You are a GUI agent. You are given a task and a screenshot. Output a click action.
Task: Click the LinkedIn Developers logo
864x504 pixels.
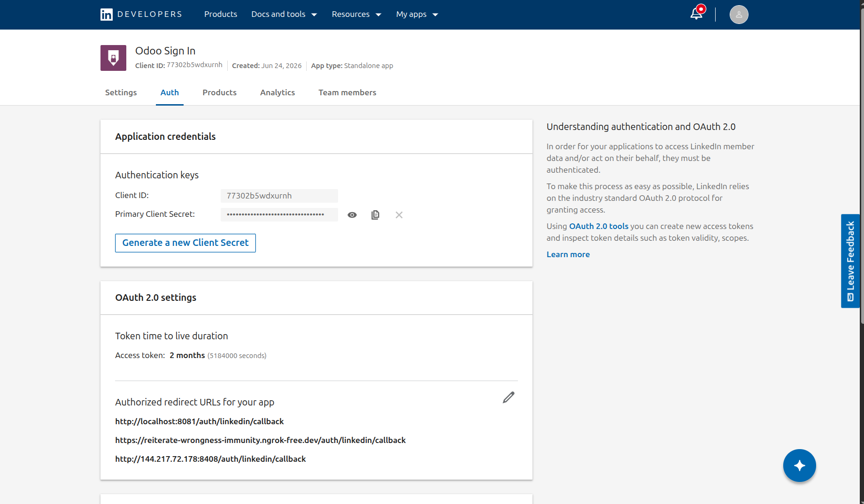(x=141, y=14)
